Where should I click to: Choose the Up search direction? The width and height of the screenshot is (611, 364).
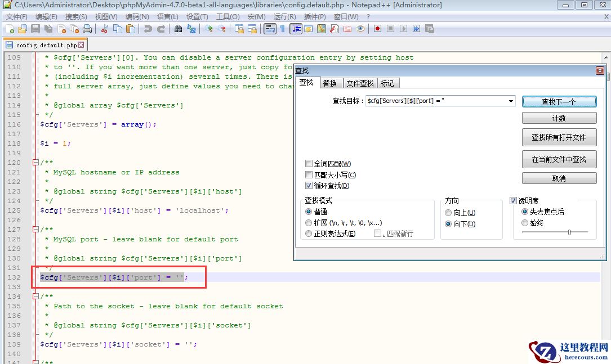tap(448, 213)
